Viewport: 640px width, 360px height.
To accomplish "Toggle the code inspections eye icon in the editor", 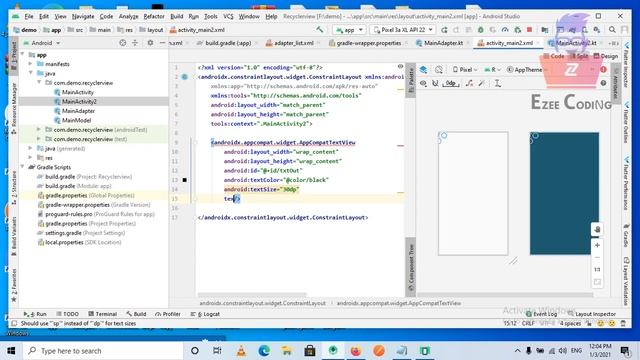I will (x=400, y=67).
